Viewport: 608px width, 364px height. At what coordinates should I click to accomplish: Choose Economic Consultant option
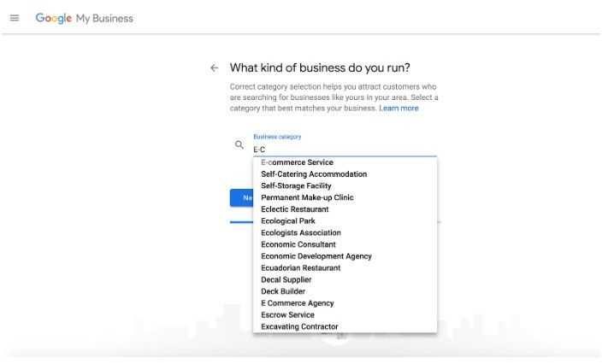click(x=298, y=244)
